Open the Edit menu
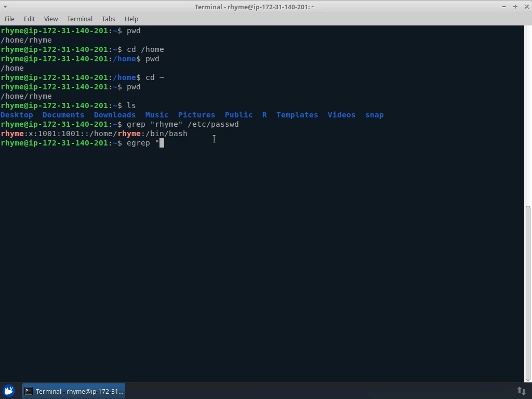Screen dimensions: 532x399 (29, 19)
